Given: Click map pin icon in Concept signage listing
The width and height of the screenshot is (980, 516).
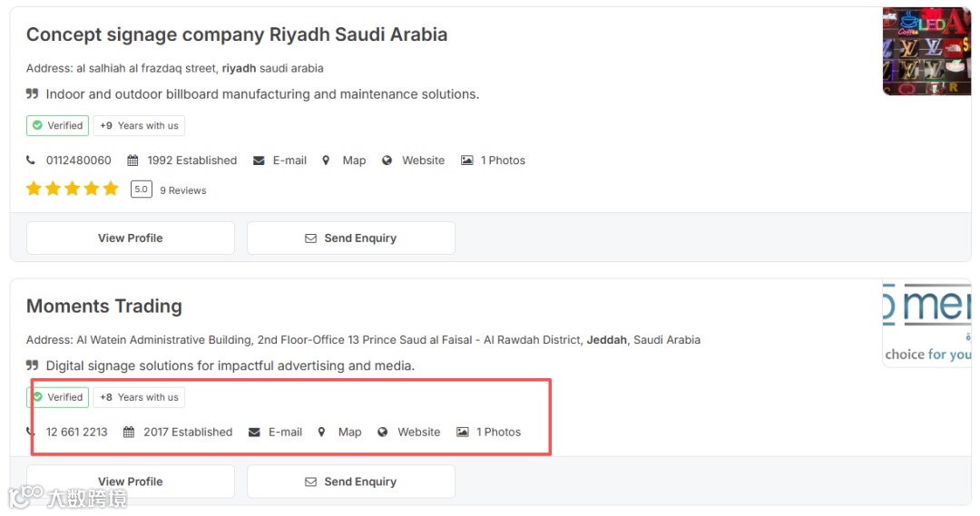Looking at the screenshot, I should click(326, 161).
